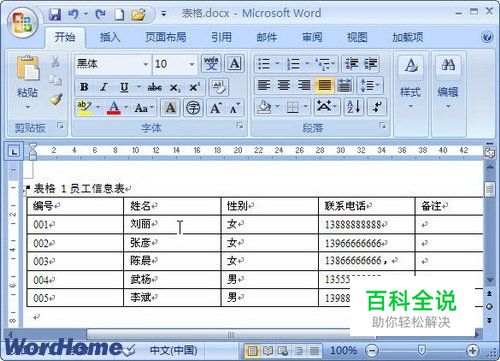Toggle strikethrough abc
This screenshot has height=361, width=500.
(154, 87)
